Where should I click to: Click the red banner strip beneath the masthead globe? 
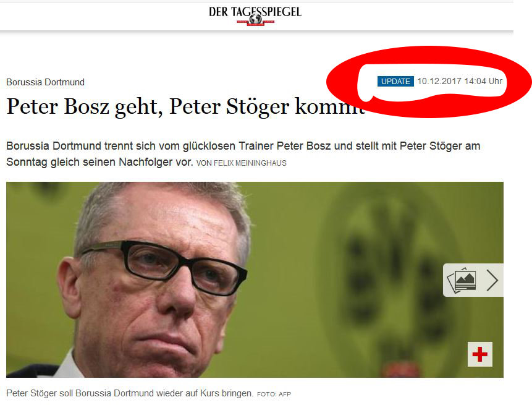pos(255,23)
